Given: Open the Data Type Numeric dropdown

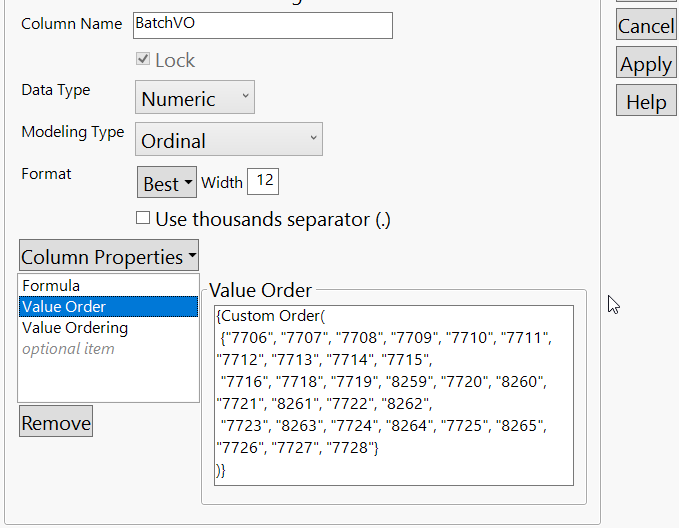Looking at the screenshot, I should (195, 98).
